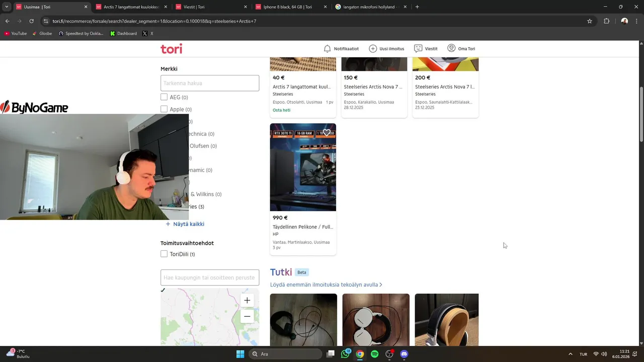The image size is (644, 362).
Task: Open Speedtest by Ookla bookmark
Action: point(81,34)
